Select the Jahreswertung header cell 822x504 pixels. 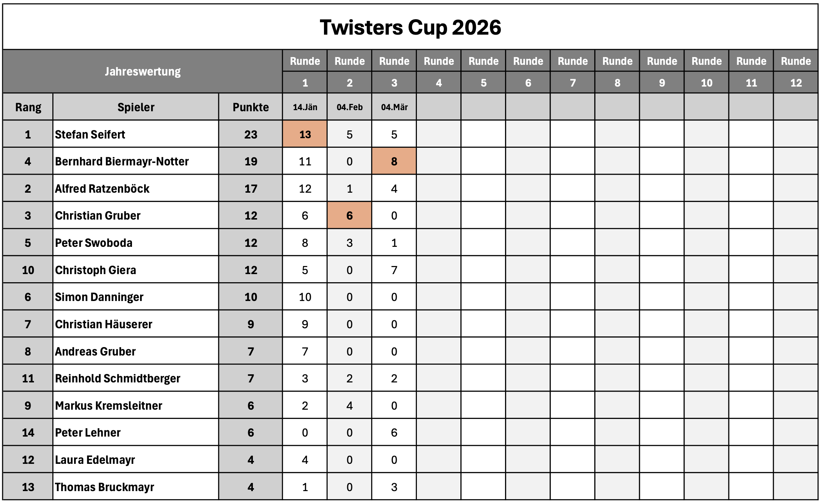tap(143, 71)
